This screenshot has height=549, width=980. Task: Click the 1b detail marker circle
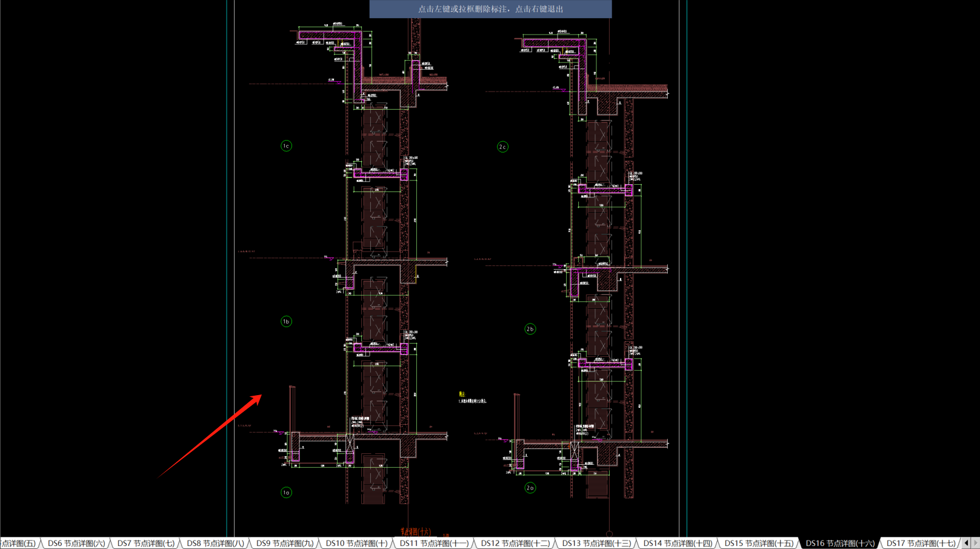(x=286, y=322)
